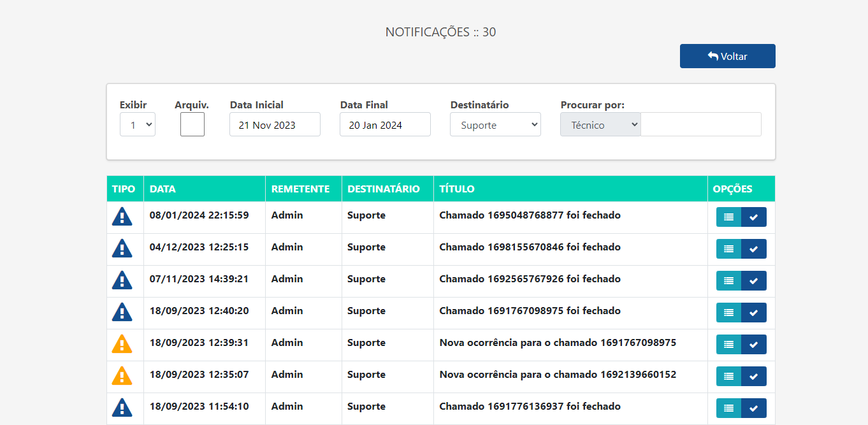The height and width of the screenshot is (425, 868).
Task: Open details for 'Nova ocorrência para o chamado 1691767098975'
Action: (x=728, y=344)
